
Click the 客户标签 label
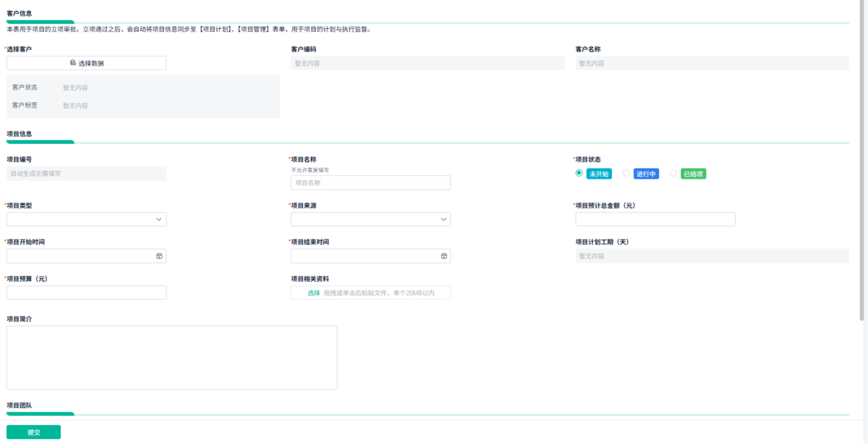coord(25,106)
